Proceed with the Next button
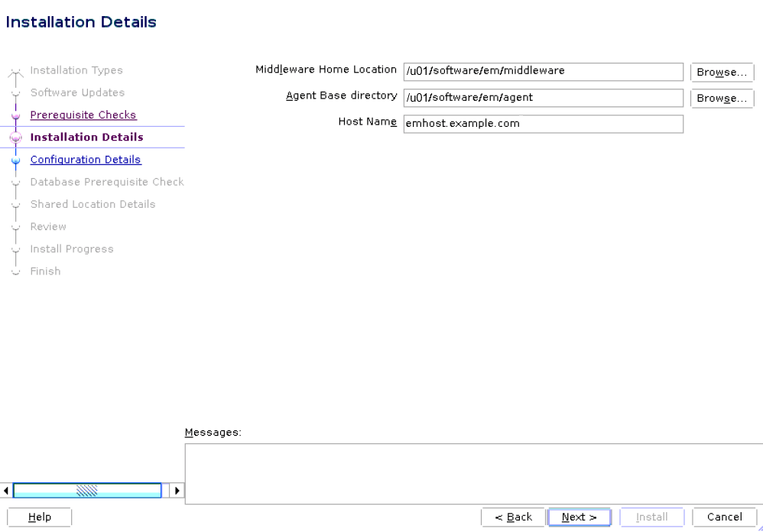The height and width of the screenshot is (532, 763). pyautogui.click(x=579, y=517)
